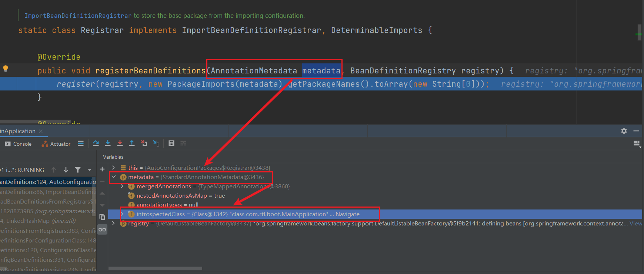Image resolution: width=644 pixels, height=274 pixels.
Task: Click the Step Out debugger icon
Action: click(x=132, y=143)
